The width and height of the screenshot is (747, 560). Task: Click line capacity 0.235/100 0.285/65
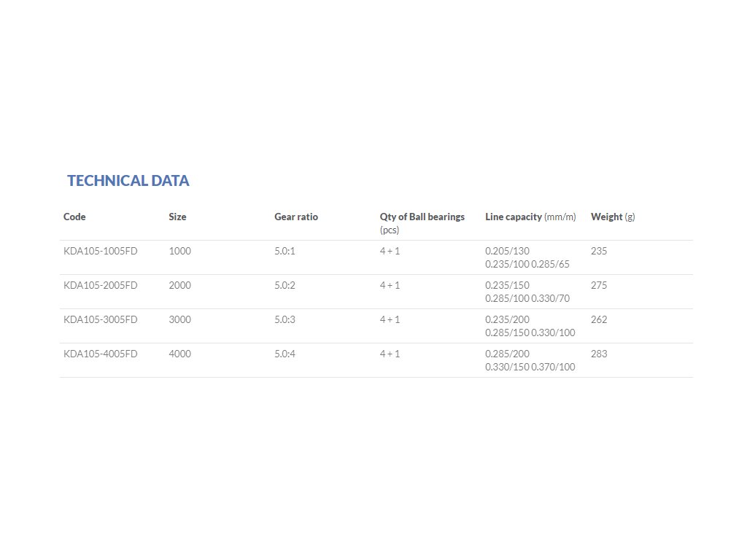[527, 264]
